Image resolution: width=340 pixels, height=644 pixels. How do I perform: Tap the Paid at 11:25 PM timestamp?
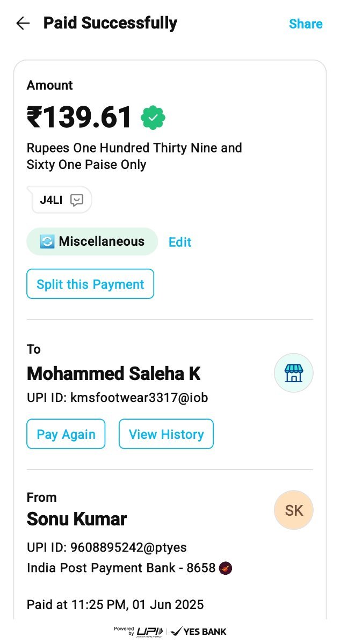115,605
